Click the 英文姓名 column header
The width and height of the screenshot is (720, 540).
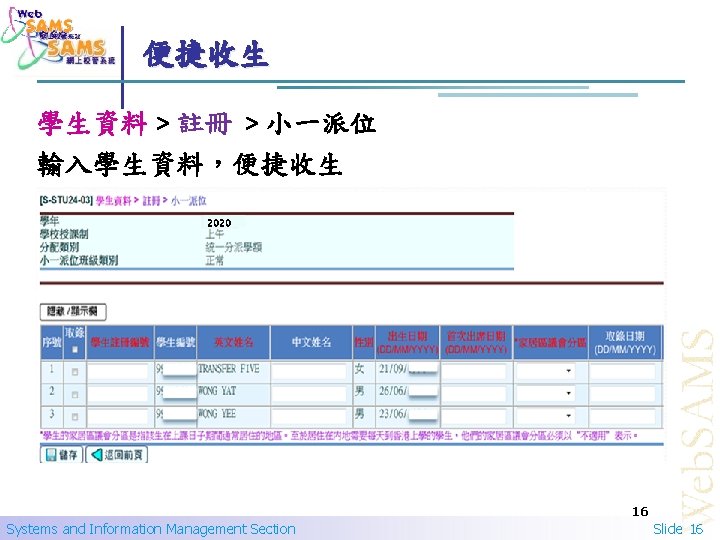pos(234,342)
